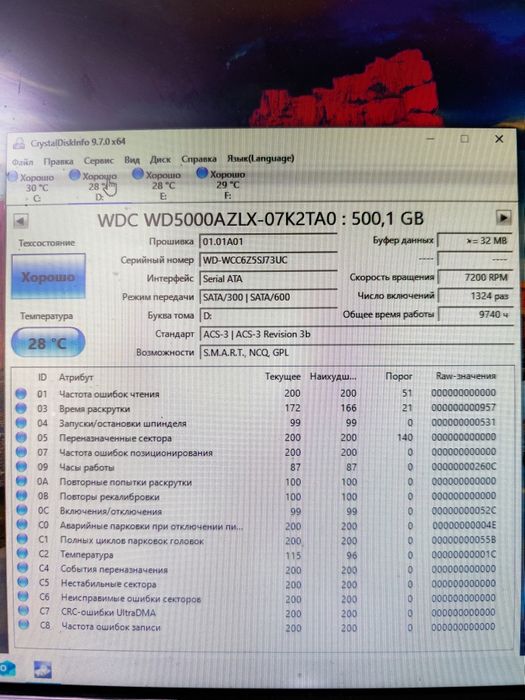Open the Правка menu
525x700 pixels.
pyautogui.click(x=58, y=161)
